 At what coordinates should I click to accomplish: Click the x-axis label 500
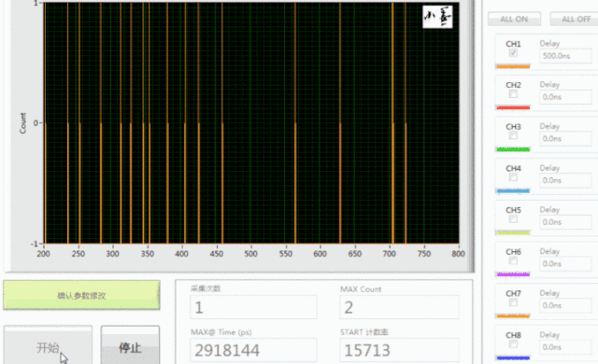tap(250, 254)
